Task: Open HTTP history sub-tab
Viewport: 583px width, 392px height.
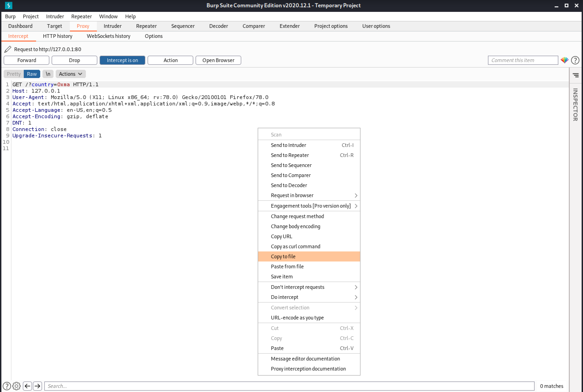Action: pyautogui.click(x=58, y=36)
